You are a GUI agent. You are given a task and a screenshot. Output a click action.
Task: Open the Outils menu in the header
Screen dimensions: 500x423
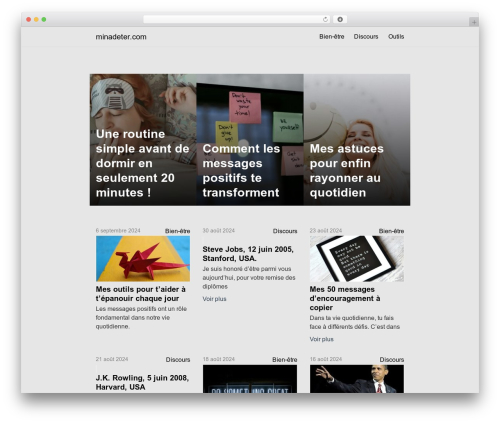click(396, 37)
